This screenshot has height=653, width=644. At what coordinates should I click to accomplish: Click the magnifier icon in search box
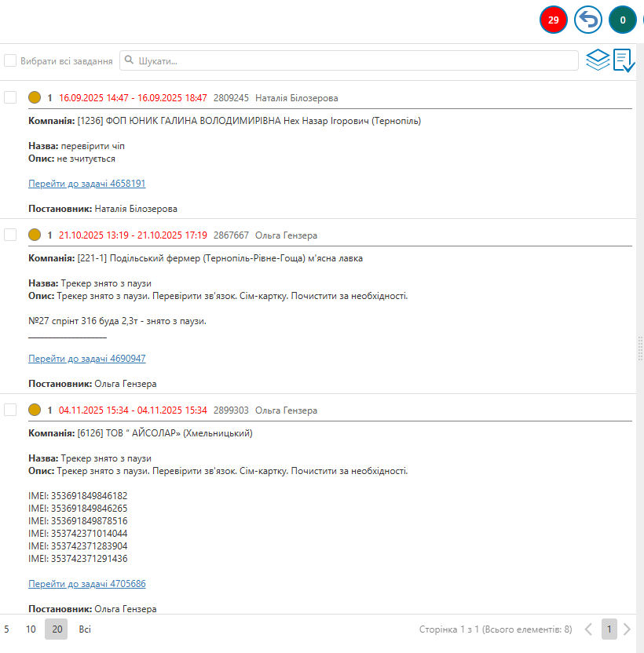(130, 60)
